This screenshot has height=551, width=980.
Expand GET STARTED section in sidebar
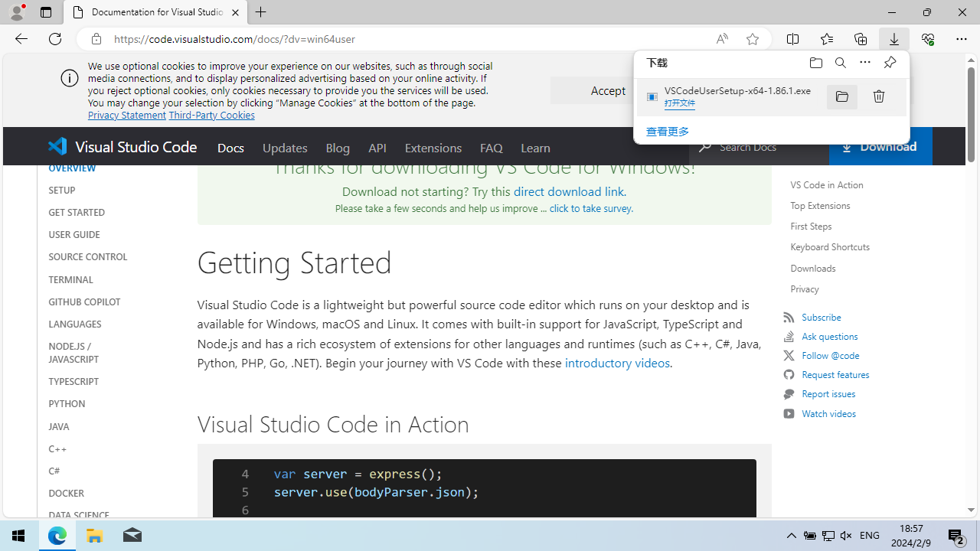pyautogui.click(x=77, y=212)
